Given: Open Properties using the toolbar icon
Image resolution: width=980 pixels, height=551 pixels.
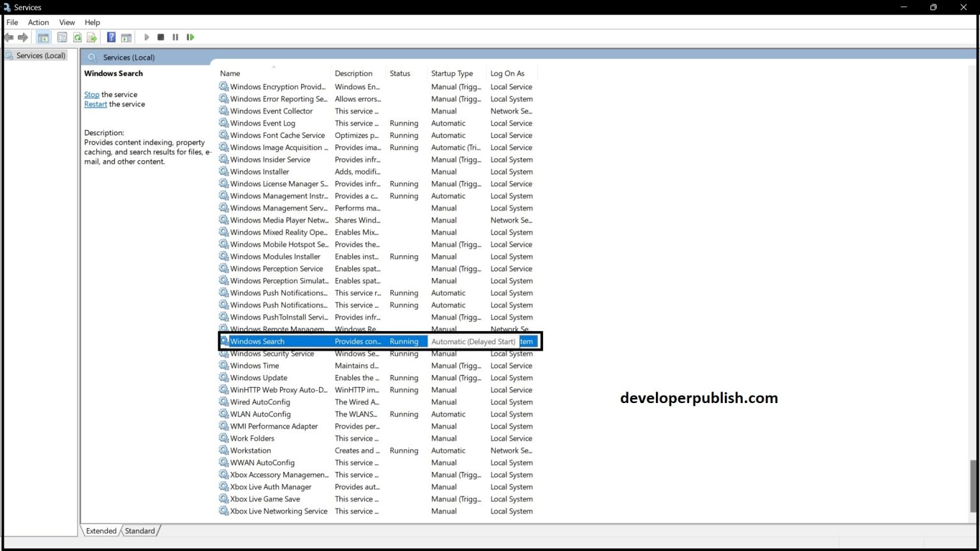Looking at the screenshot, I should pyautogui.click(x=61, y=37).
